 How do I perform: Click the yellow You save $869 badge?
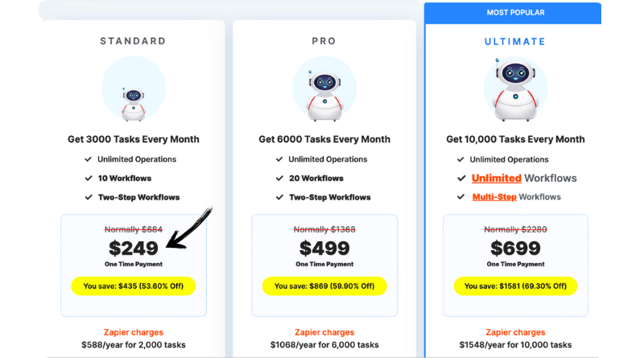pyautogui.click(x=324, y=286)
